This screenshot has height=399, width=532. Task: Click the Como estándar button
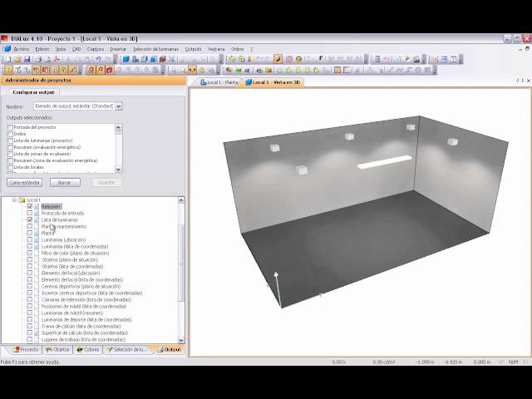24,183
